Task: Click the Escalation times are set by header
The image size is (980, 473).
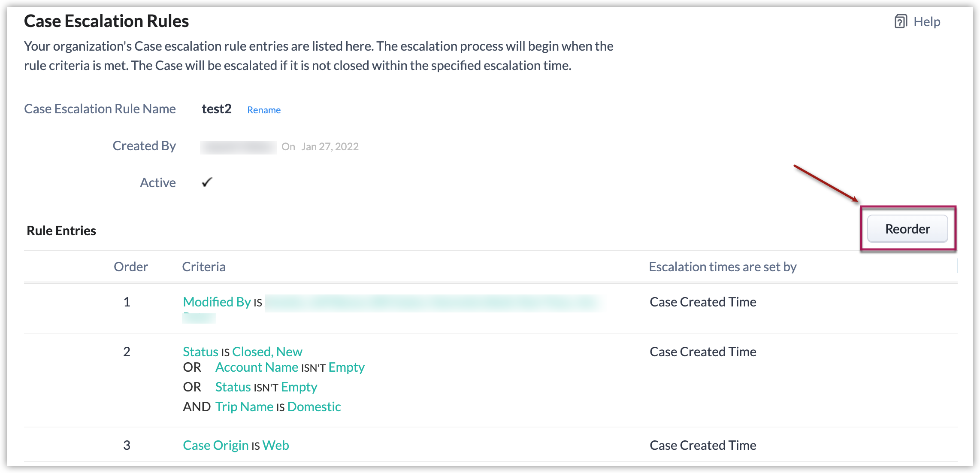Action: point(722,267)
